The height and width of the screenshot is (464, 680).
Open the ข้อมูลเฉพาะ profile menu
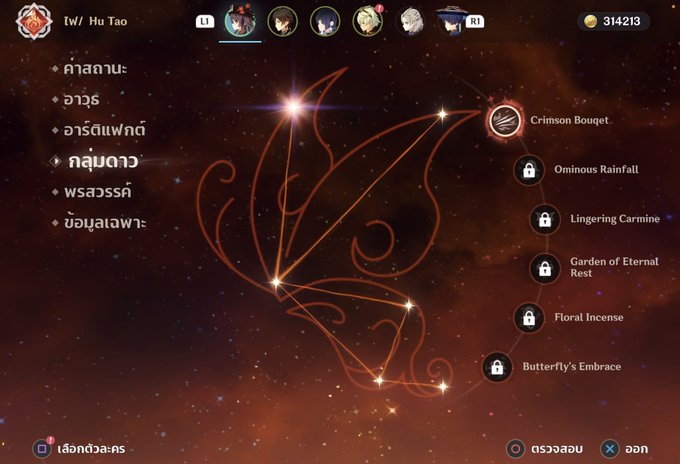click(x=105, y=223)
